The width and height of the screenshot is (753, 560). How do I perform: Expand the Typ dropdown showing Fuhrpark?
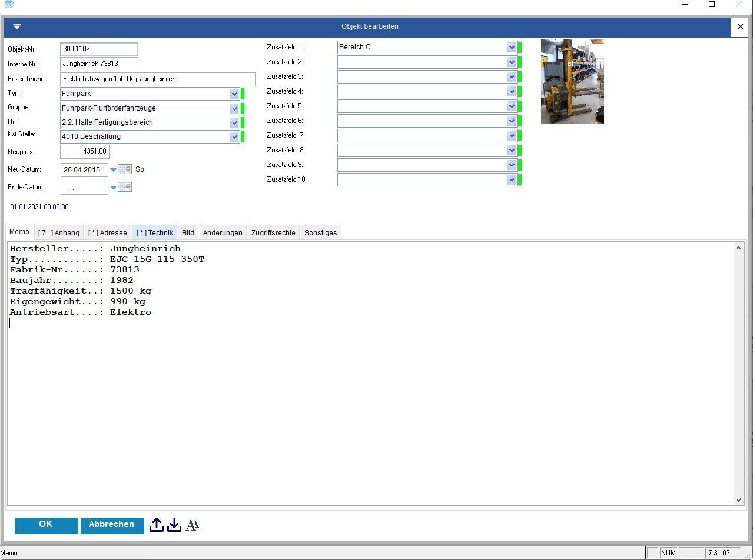(234, 94)
